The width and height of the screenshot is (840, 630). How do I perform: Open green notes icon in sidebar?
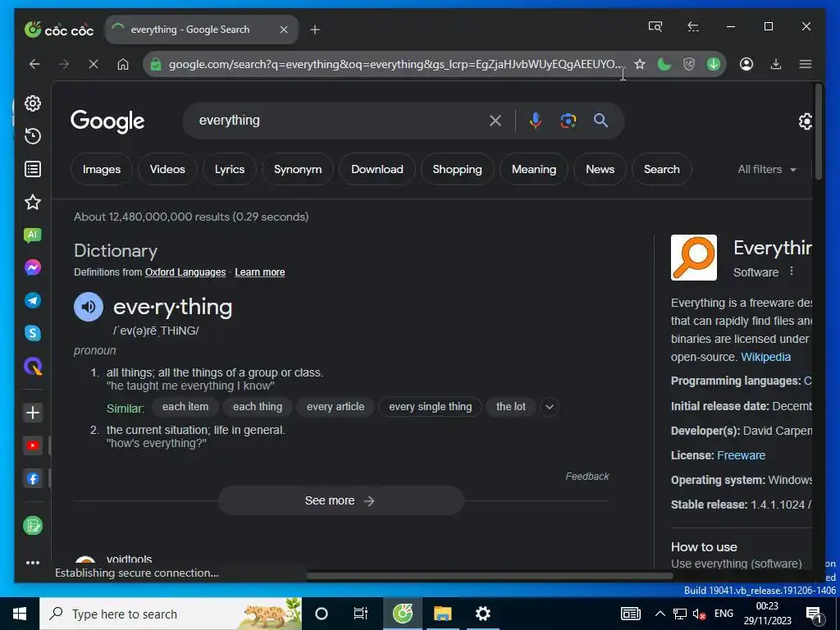tap(33, 526)
